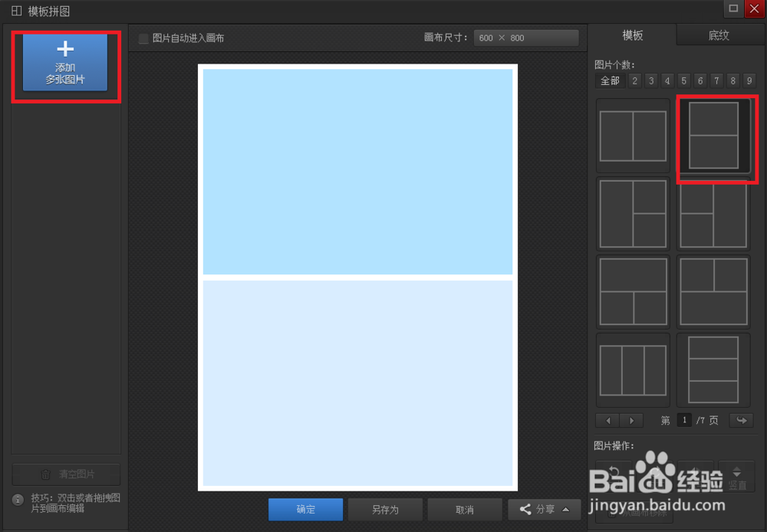Filter templates by 6 images

700,80
